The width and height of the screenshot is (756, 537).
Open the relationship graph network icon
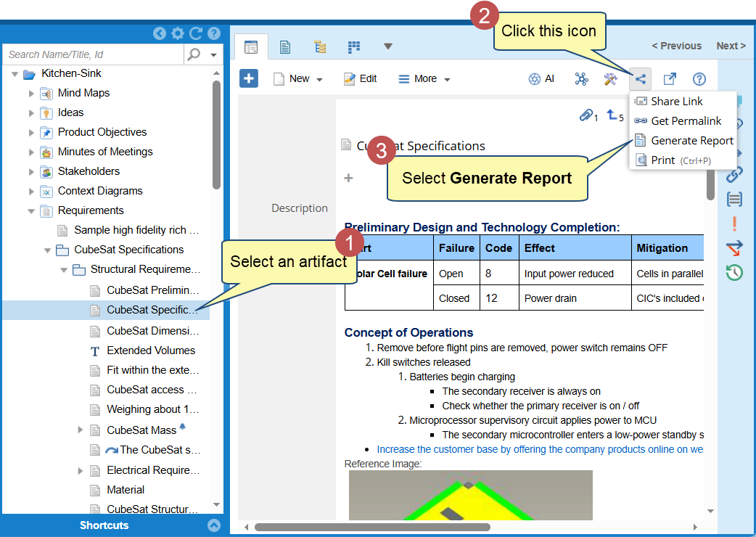(x=581, y=79)
